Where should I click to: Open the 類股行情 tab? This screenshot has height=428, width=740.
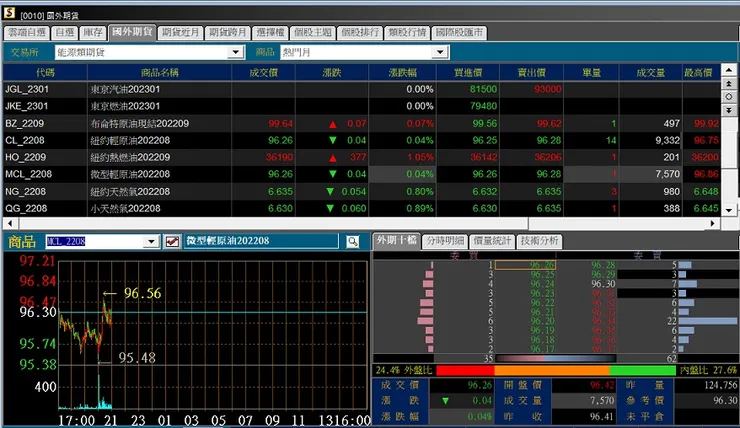tap(407, 33)
